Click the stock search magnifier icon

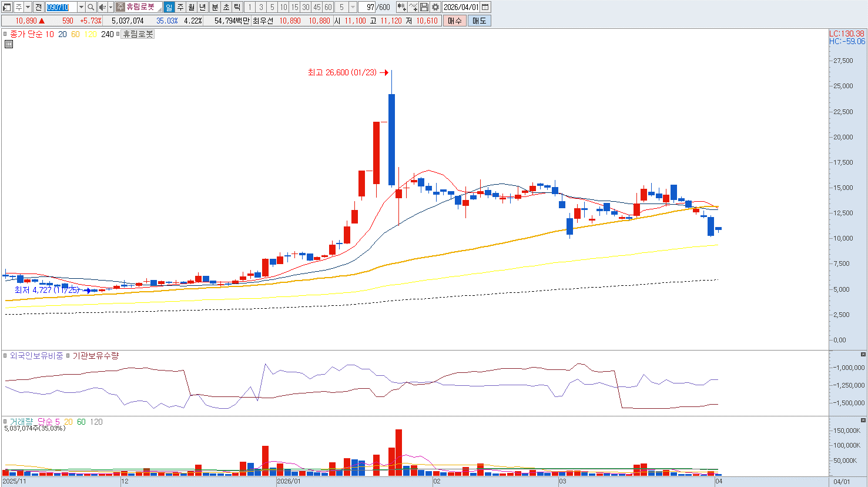coord(91,7)
